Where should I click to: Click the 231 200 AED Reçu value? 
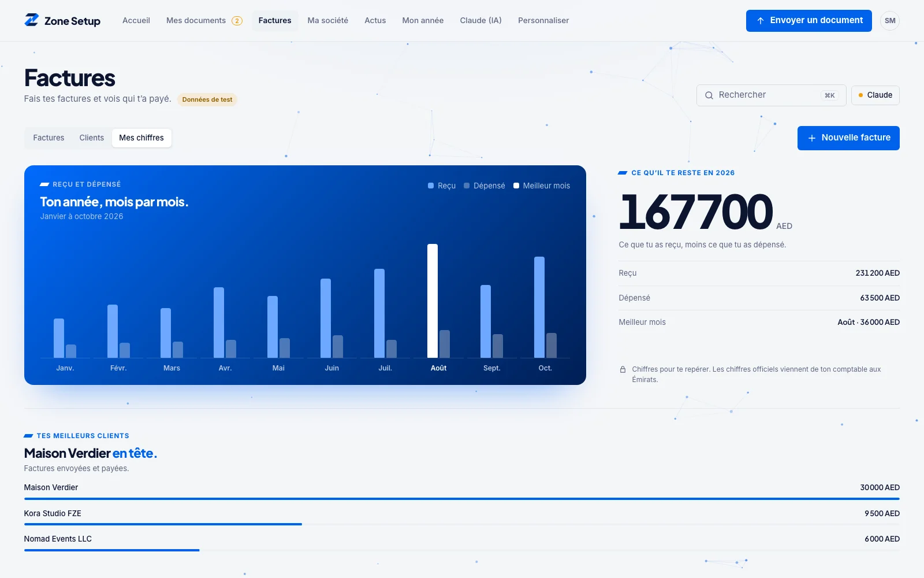pyautogui.click(x=877, y=273)
